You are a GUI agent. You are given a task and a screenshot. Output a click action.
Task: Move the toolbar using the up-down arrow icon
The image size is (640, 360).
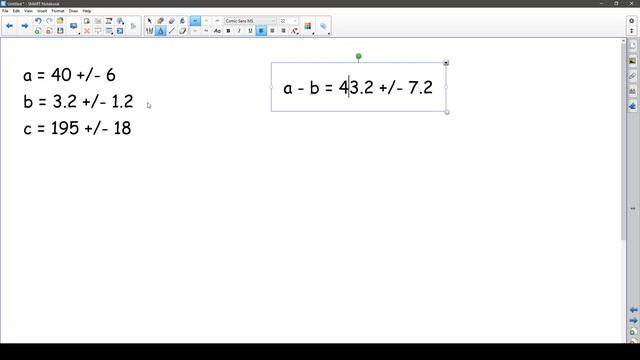631,31
